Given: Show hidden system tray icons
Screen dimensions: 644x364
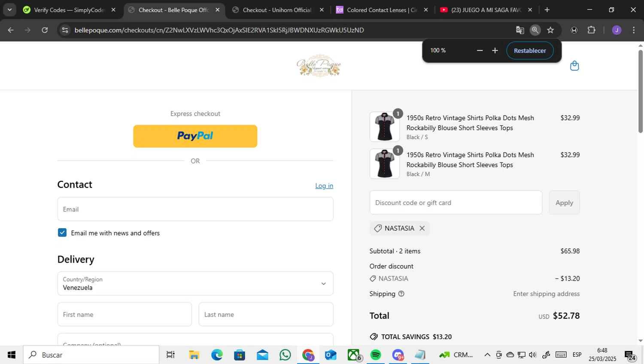Looking at the screenshot, I should 487,355.
